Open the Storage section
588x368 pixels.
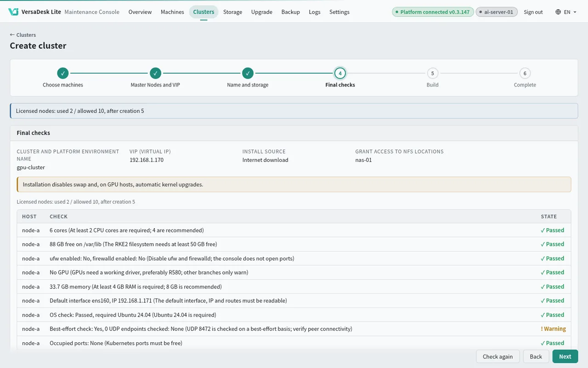tap(232, 12)
